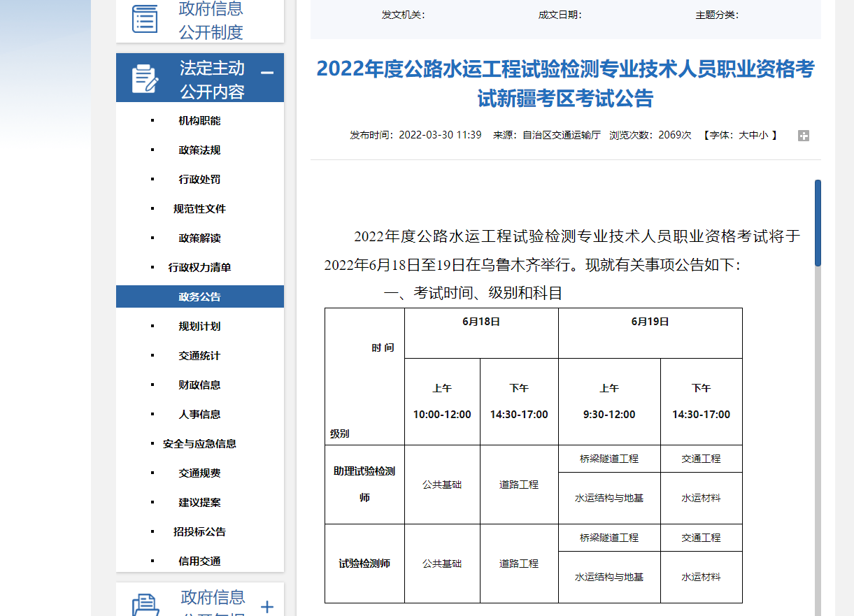The height and width of the screenshot is (616, 854).
Task: Click the 政府信息公开年报 document icon at bottom
Action: click(145, 606)
